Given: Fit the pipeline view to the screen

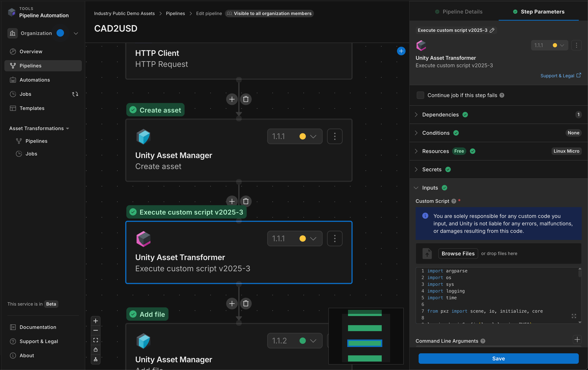Looking at the screenshot, I should [95, 340].
